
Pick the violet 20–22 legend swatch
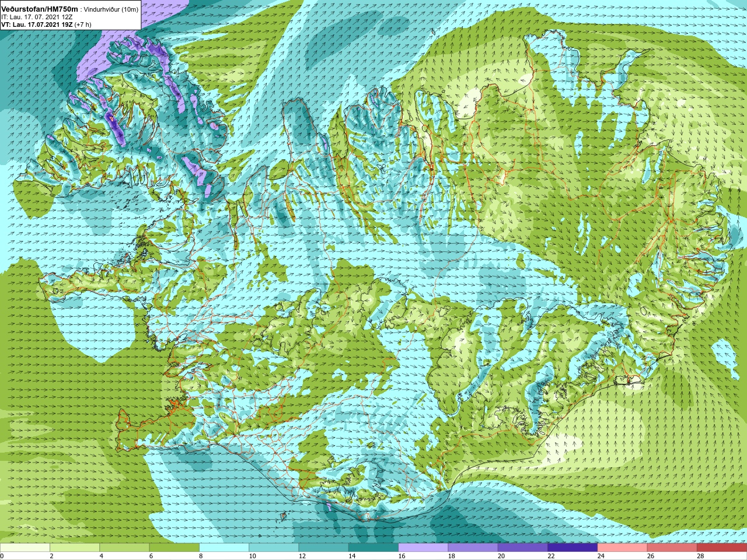tap(523, 548)
